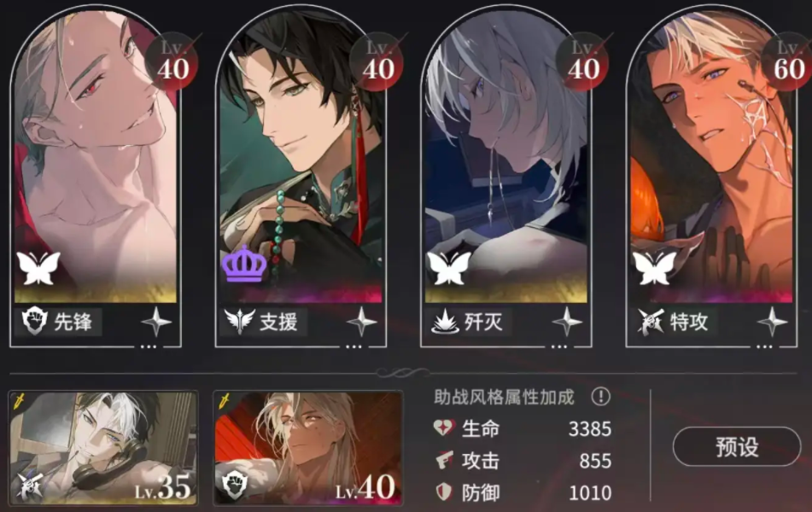Click the four-point star on 先锋 card
The image size is (812, 512).
point(156,322)
